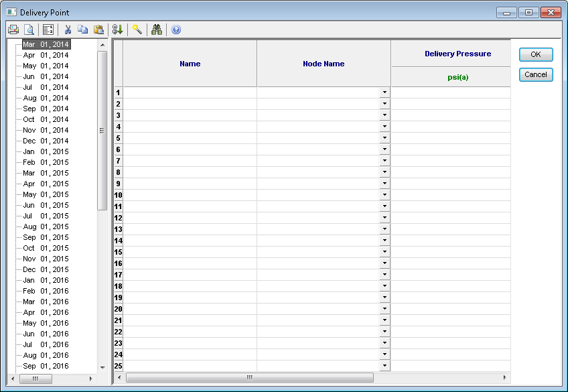Select date Apr 01, 2014 in tree

coord(46,55)
